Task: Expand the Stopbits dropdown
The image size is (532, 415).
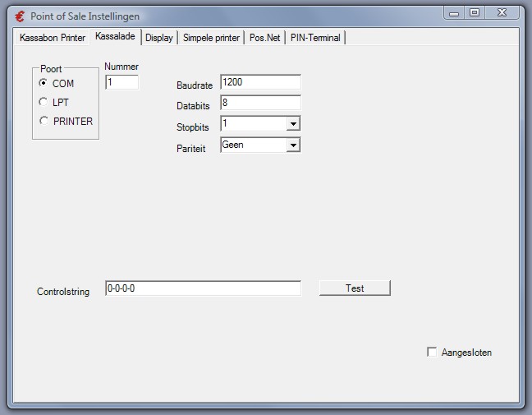Action: 293,124
